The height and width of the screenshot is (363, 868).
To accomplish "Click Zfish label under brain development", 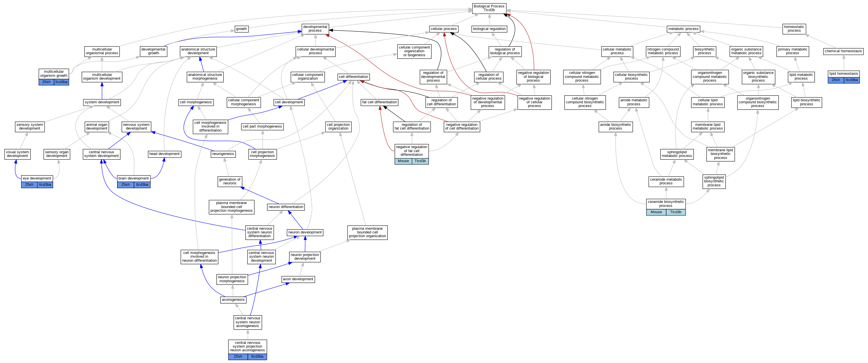I will [125, 185].
